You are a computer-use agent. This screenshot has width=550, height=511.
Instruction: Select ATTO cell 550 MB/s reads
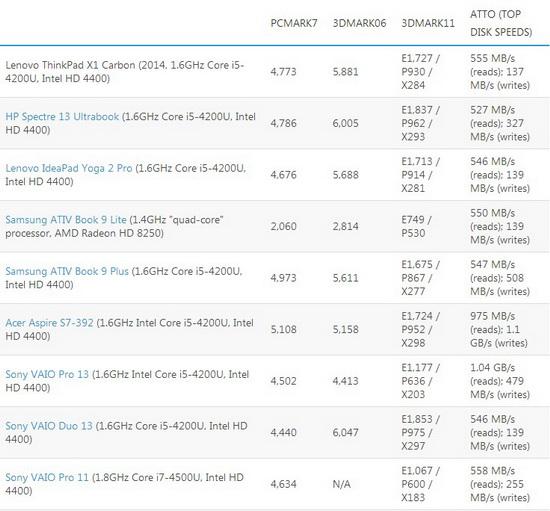pos(500,227)
